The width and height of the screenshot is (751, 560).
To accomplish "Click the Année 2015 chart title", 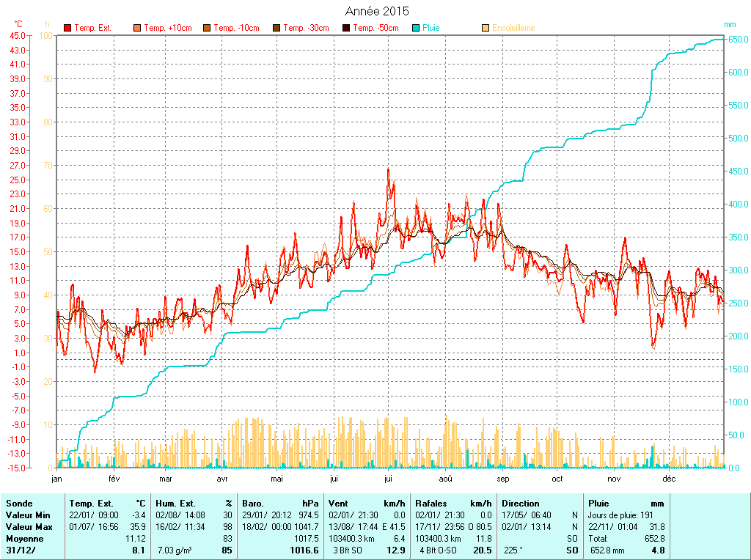I will point(377,11).
